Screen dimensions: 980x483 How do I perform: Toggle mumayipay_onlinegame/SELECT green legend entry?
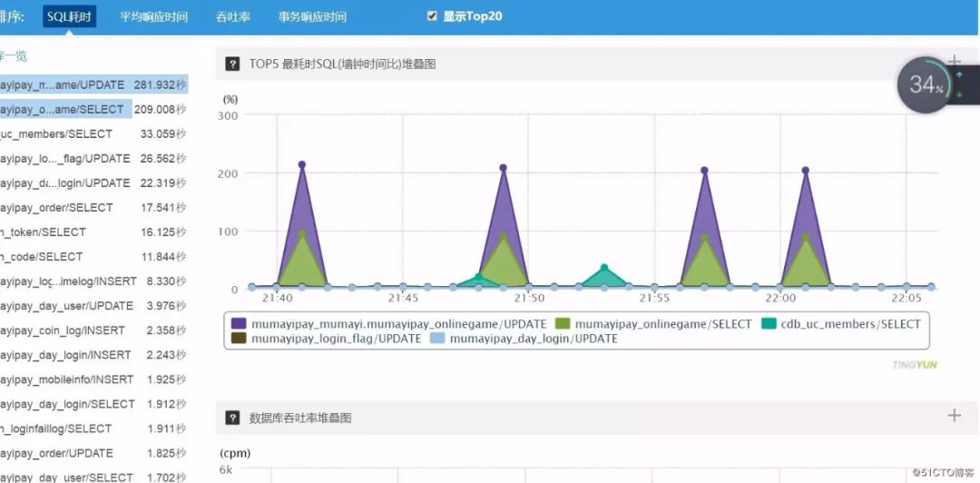(x=652, y=324)
